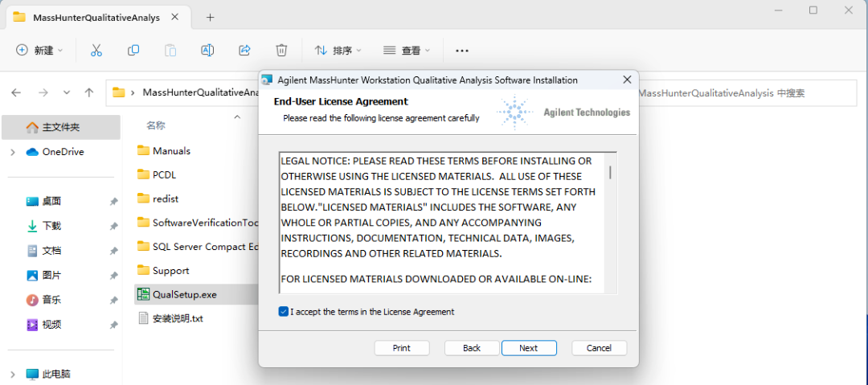
Task: Click Print in the installer dialog
Action: [x=402, y=348]
